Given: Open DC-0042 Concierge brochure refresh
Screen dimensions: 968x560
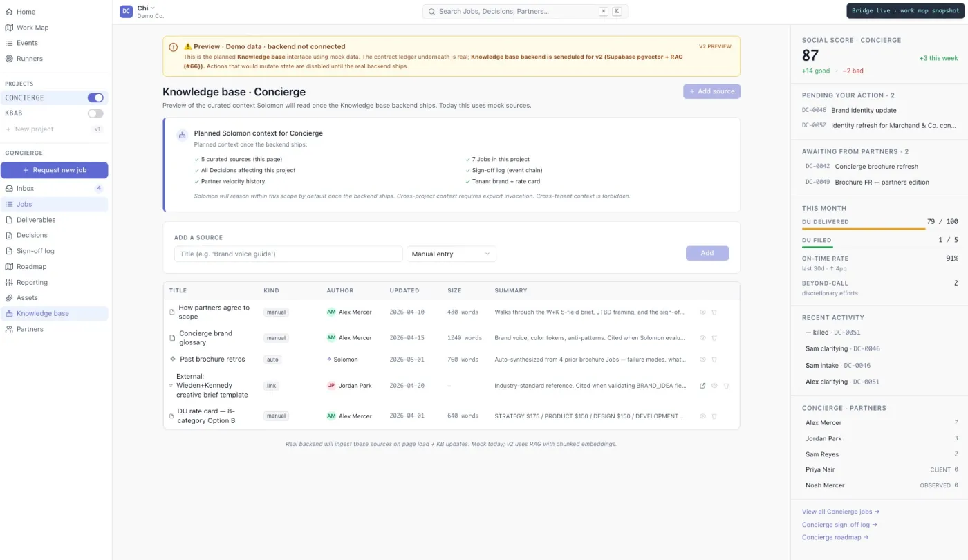Looking at the screenshot, I should tap(880, 167).
